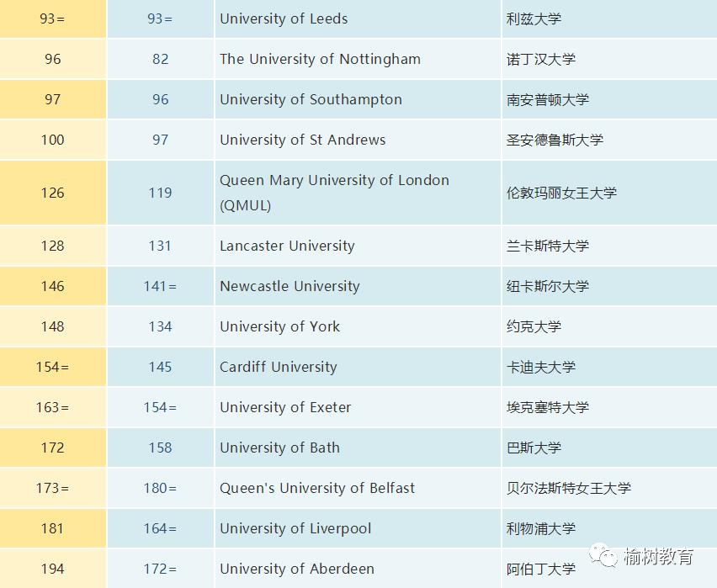Click rank 145 in the Cardiff row
717x588 pixels.
(160, 367)
